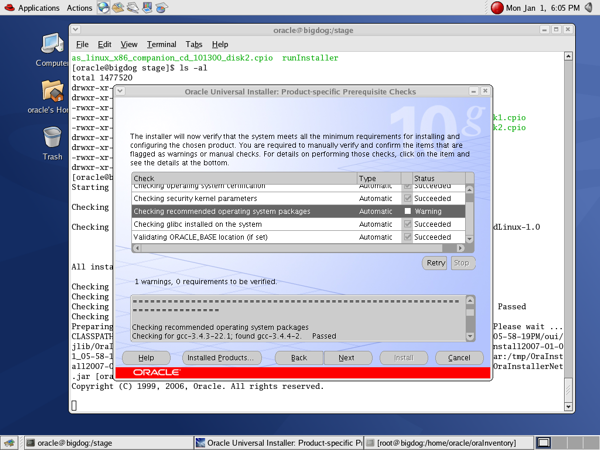The width and height of the screenshot is (600, 450).
Task: Click the workspace switcher in bottom panel
Action: pyautogui.click(x=567, y=443)
